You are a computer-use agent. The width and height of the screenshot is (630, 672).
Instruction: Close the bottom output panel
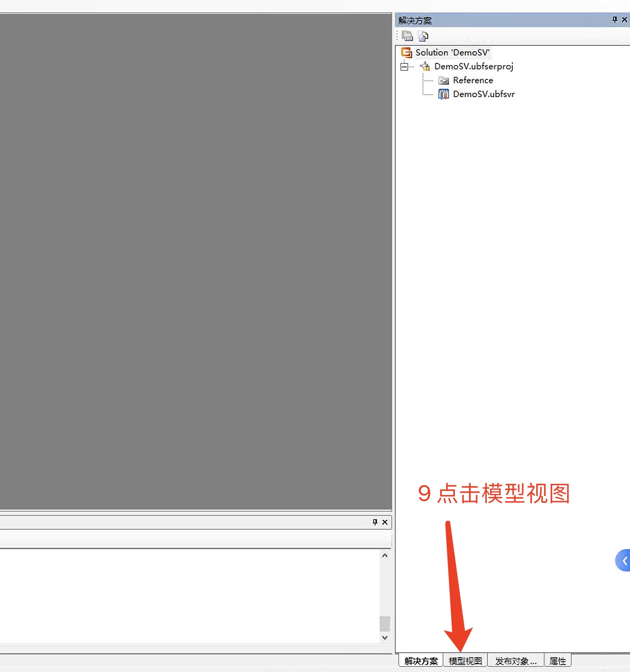[x=385, y=522]
